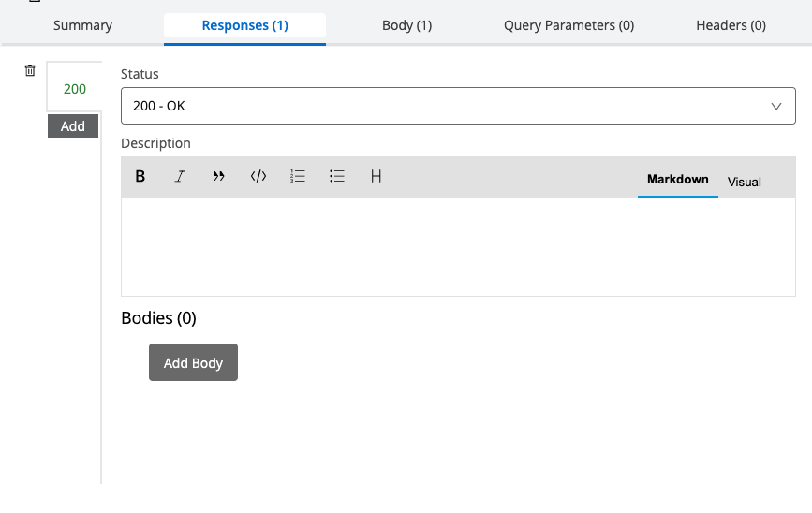The image size is (812, 513).
Task: Create a numbered list in Description
Action: [x=298, y=176]
